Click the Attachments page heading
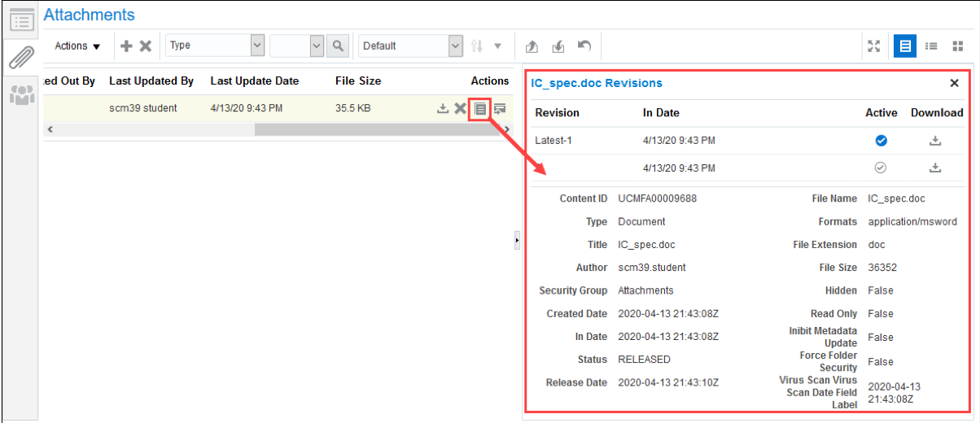 [x=90, y=15]
